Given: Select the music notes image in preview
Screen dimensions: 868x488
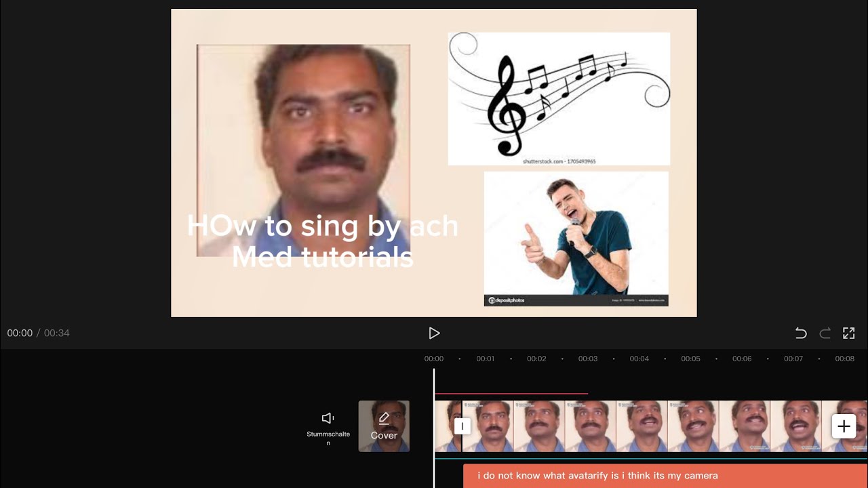Looking at the screenshot, I should 559,99.
